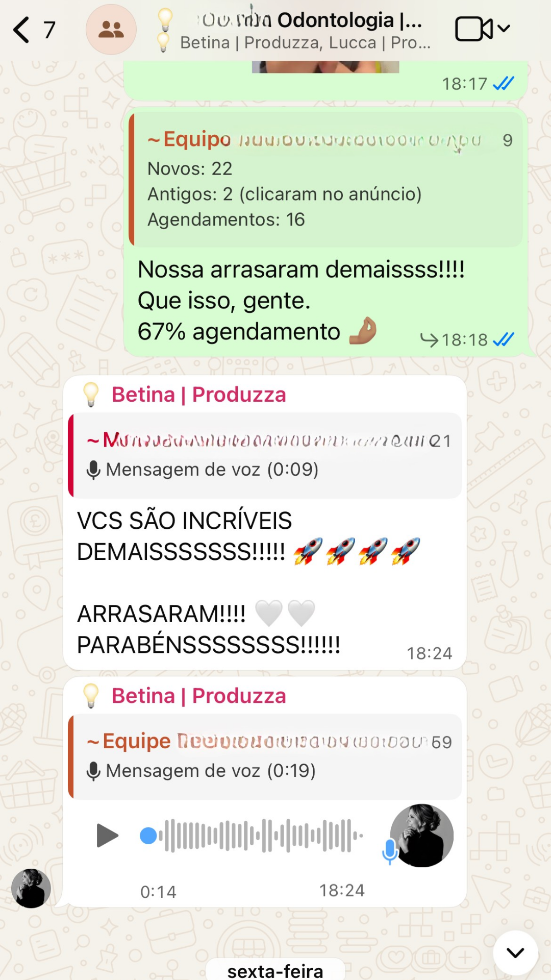Tap the rocket emojis message bubble

pos(265,523)
